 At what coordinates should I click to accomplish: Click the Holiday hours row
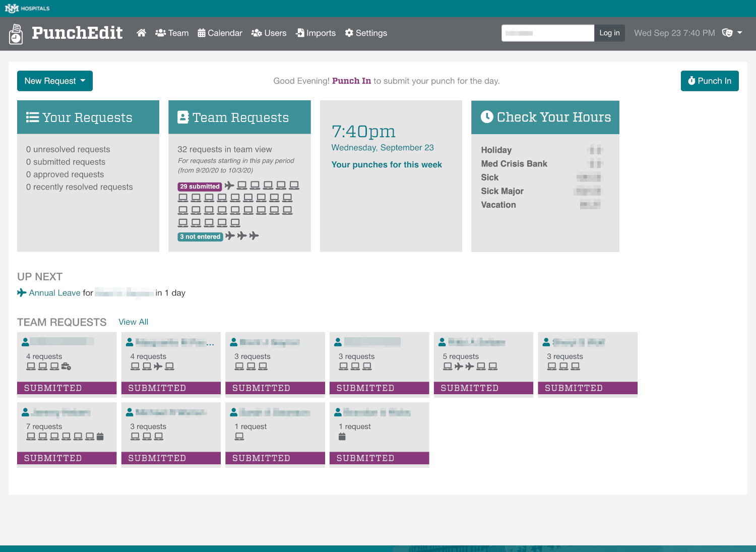(542, 150)
